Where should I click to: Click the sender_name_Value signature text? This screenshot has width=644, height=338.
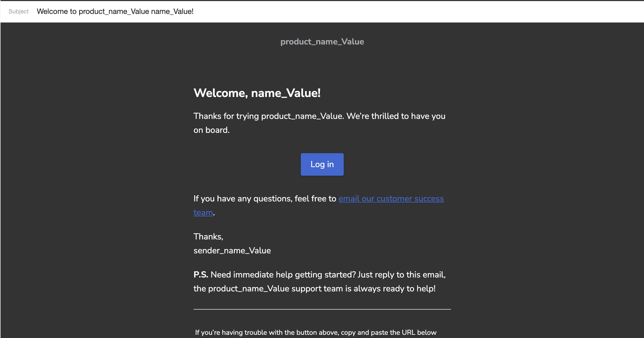coord(232,251)
